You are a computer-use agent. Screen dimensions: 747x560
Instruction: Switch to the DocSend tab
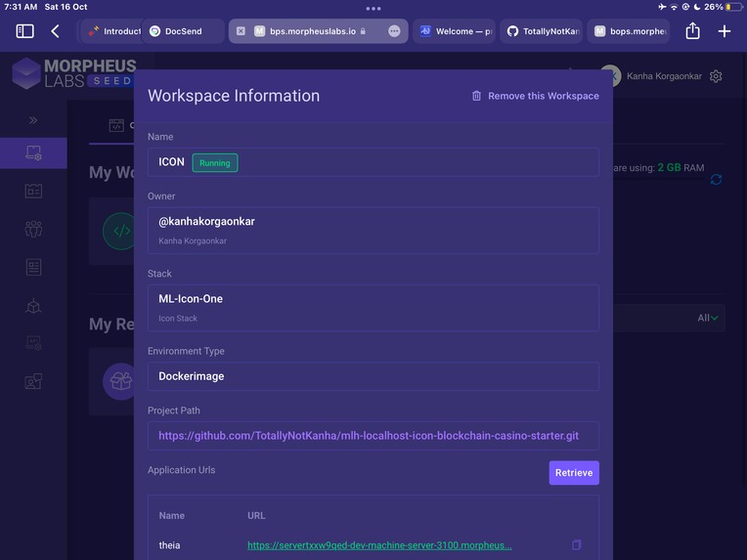click(x=183, y=31)
